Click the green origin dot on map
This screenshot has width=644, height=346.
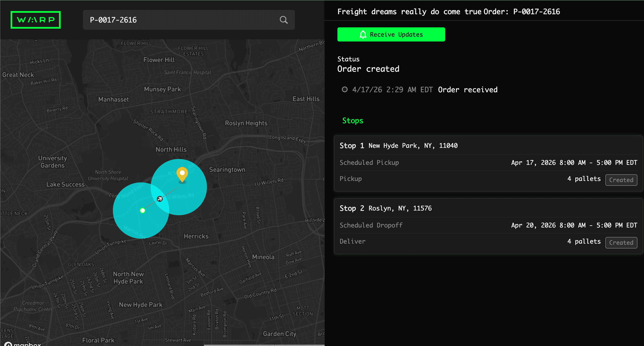143,211
